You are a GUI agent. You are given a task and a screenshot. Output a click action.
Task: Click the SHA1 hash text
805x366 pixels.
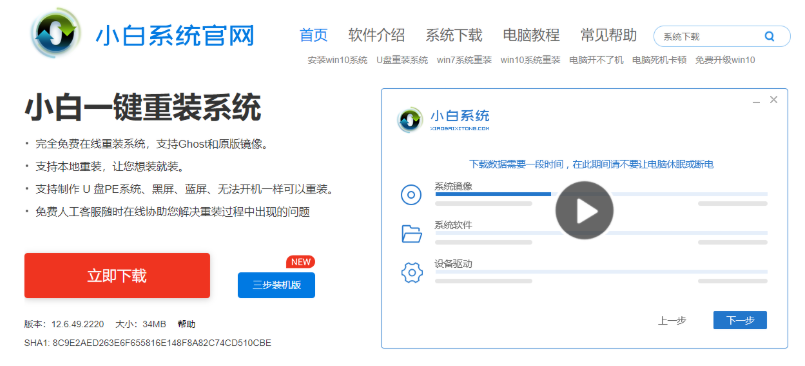(x=147, y=342)
